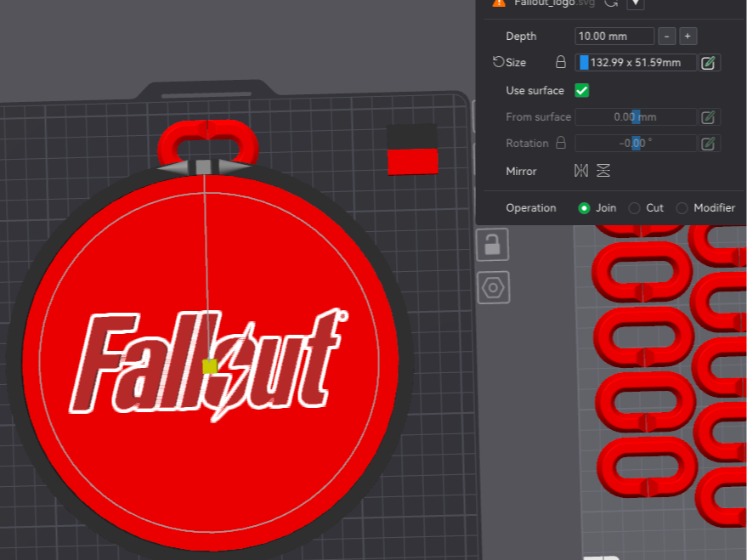Click the Depth value input field

tap(614, 36)
